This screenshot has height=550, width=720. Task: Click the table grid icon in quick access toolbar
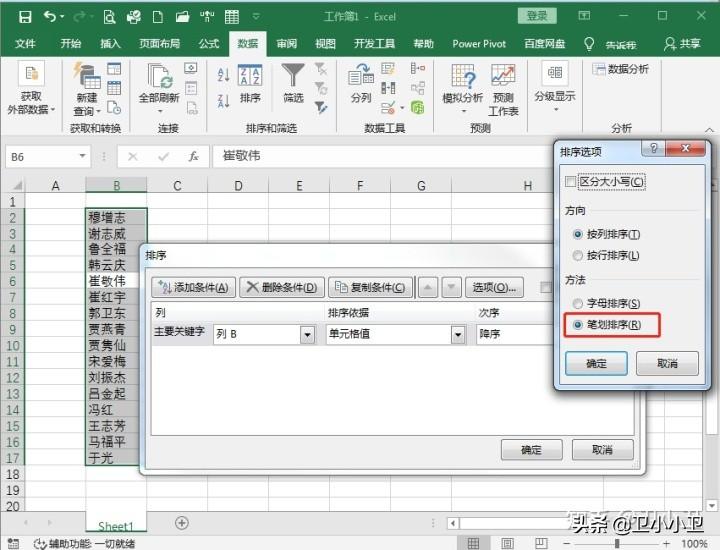click(x=231, y=17)
